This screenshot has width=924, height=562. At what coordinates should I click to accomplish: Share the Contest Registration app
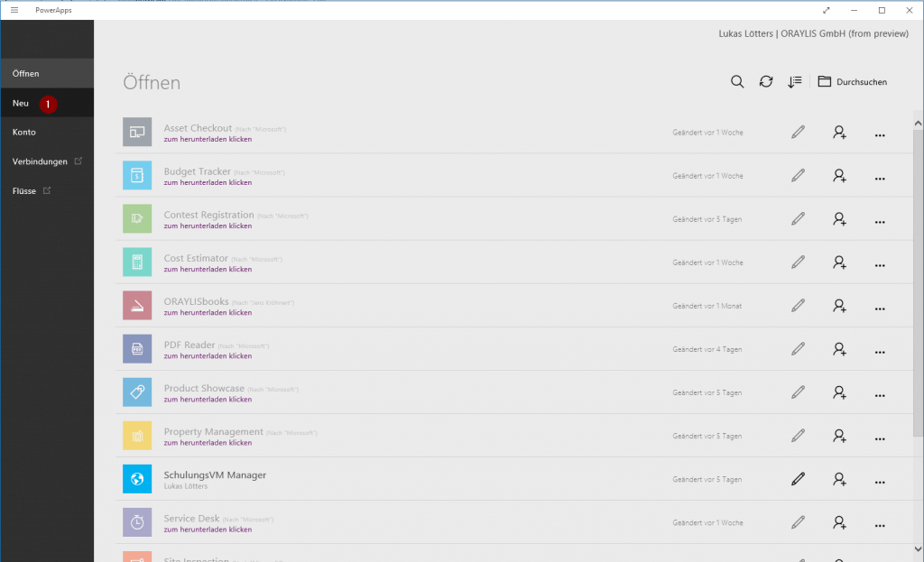pyautogui.click(x=840, y=218)
